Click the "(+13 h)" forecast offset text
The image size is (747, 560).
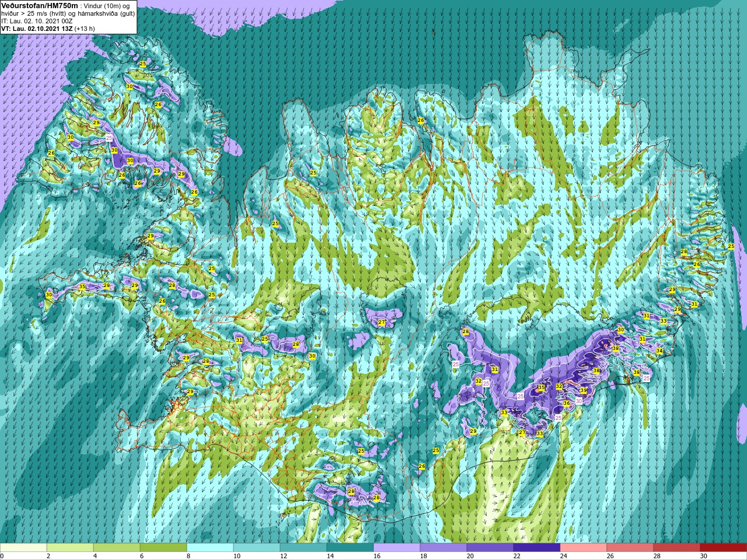pos(85,28)
